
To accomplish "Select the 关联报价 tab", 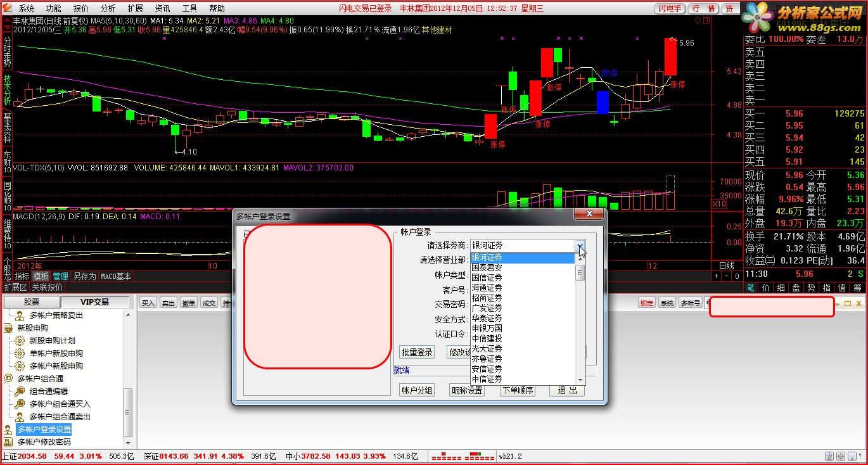I will [48, 288].
